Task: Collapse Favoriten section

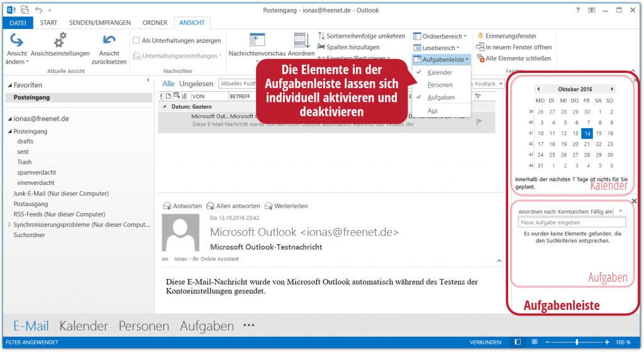Action: coord(10,85)
